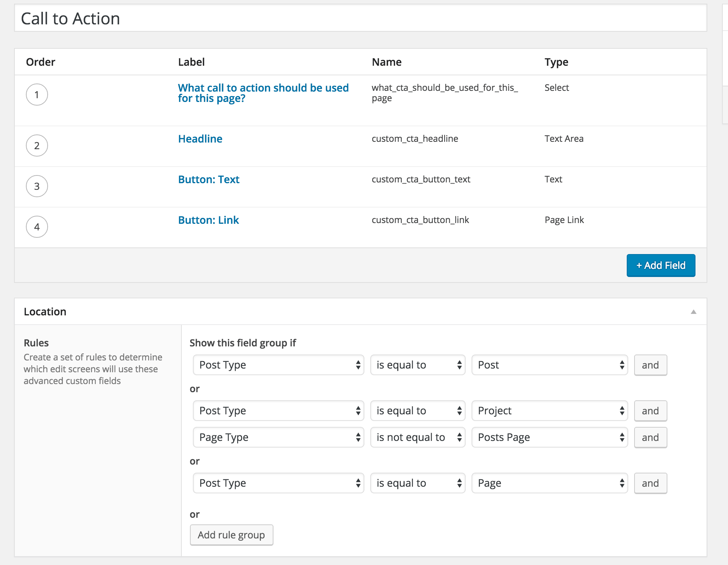Edit the 'Button: Link' field
Image resolution: width=728 pixels, height=565 pixels.
coord(208,220)
